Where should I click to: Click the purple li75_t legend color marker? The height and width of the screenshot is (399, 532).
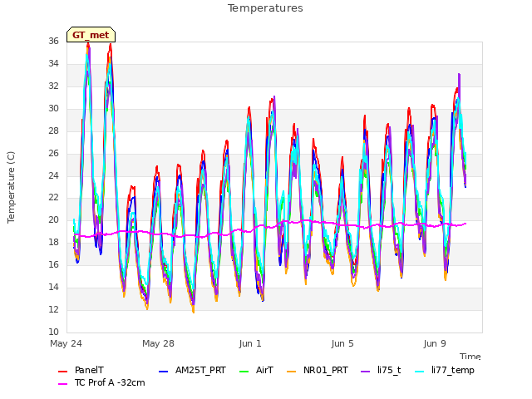point(366,372)
